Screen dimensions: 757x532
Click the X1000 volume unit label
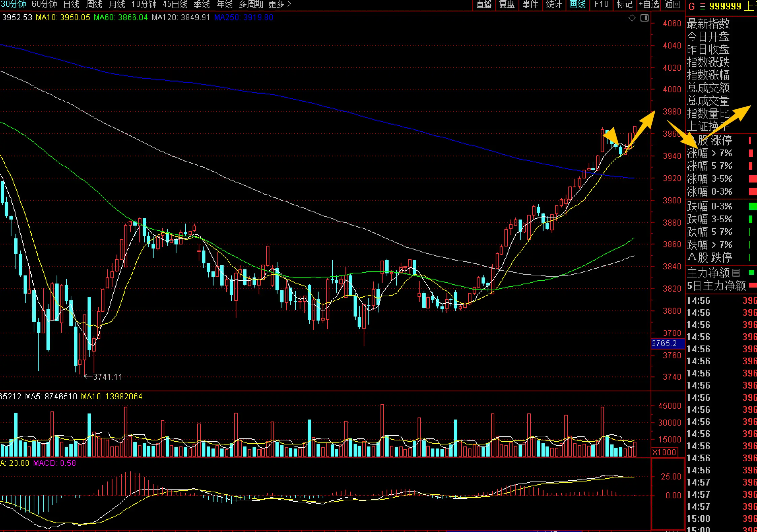click(x=664, y=452)
